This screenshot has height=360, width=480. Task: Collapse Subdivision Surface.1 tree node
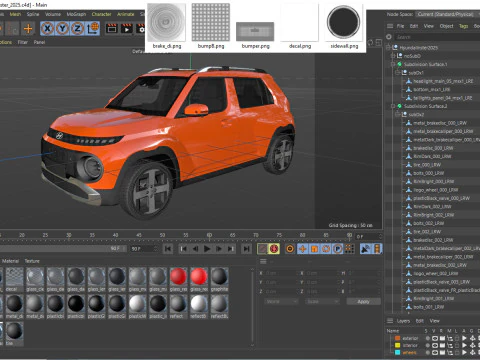pyautogui.click(x=393, y=64)
